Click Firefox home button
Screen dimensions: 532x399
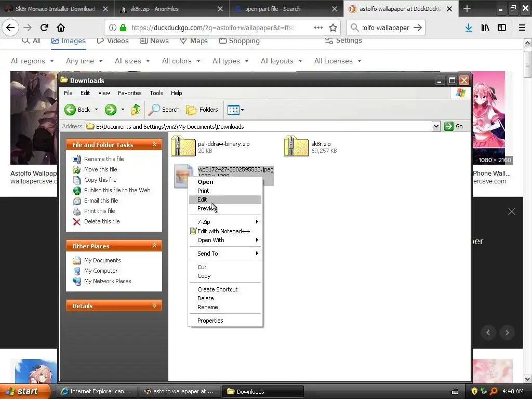pyautogui.click(x=61, y=28)
